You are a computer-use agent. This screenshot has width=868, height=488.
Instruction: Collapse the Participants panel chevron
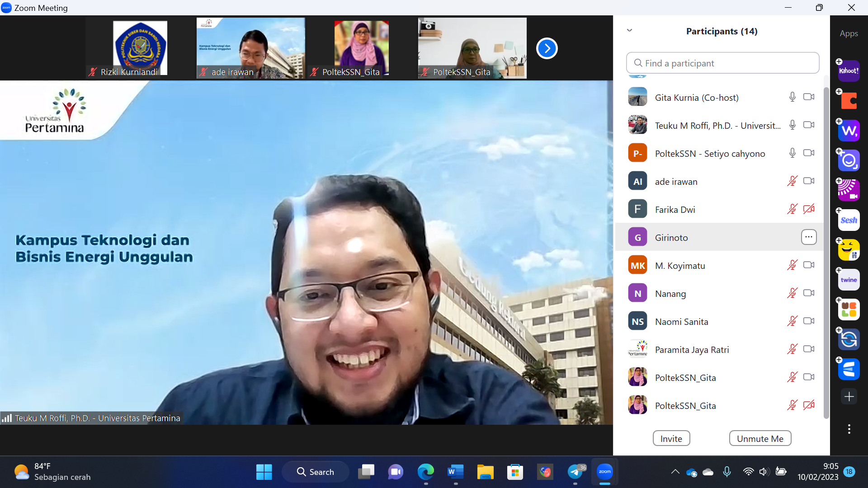point(629,30)
